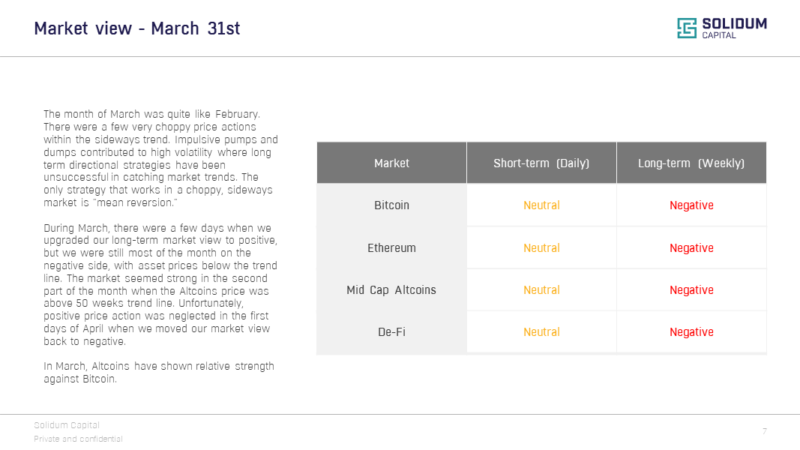Viewport: 800px width, 450px height.
Task: Select Ethereum's short-term Neutral value
Action: pyautogui.click(x=541, y=248)
